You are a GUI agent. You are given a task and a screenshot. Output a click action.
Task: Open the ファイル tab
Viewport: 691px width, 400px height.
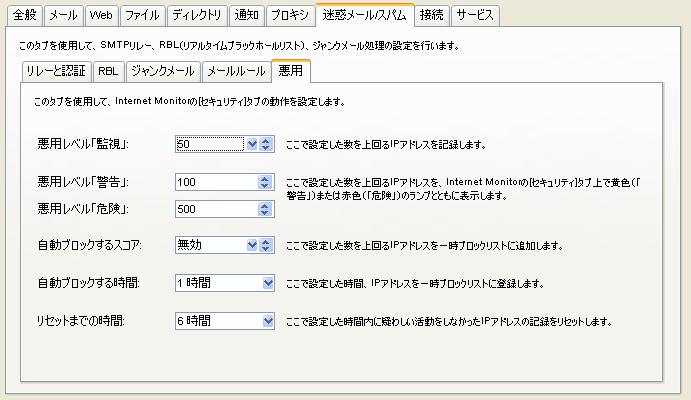(142, 15)
